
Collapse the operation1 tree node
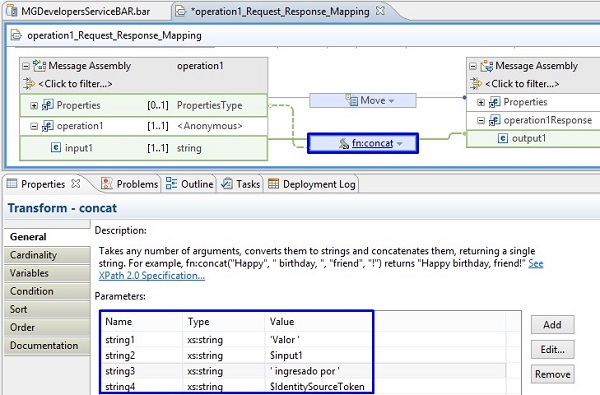pyautogui.click(x=34, y=126)
